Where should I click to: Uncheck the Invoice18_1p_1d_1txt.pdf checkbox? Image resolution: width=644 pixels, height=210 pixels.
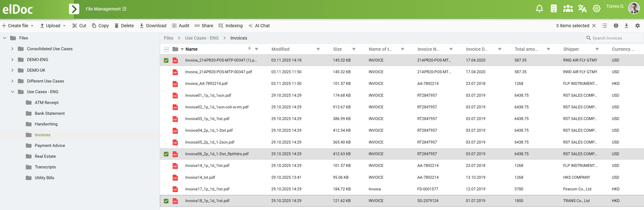coord(166,201)
